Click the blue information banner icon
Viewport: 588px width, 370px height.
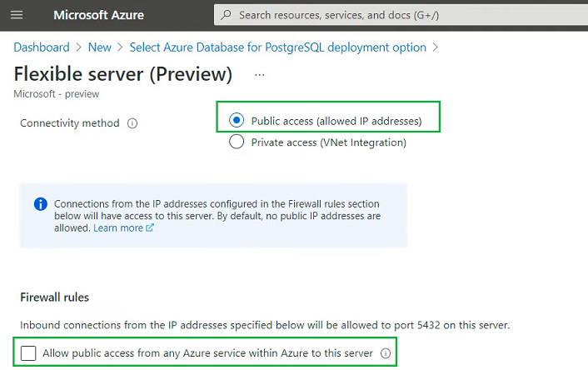(x=41, y=204)
